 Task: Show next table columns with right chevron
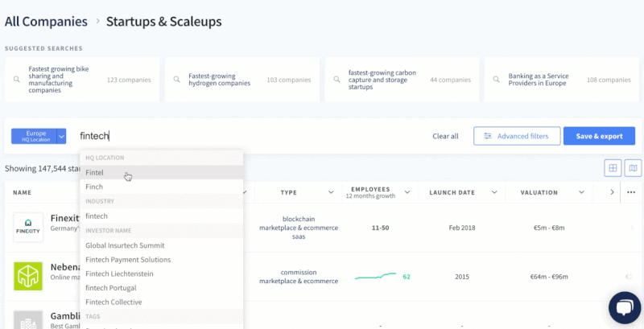(x=613, y=192)
